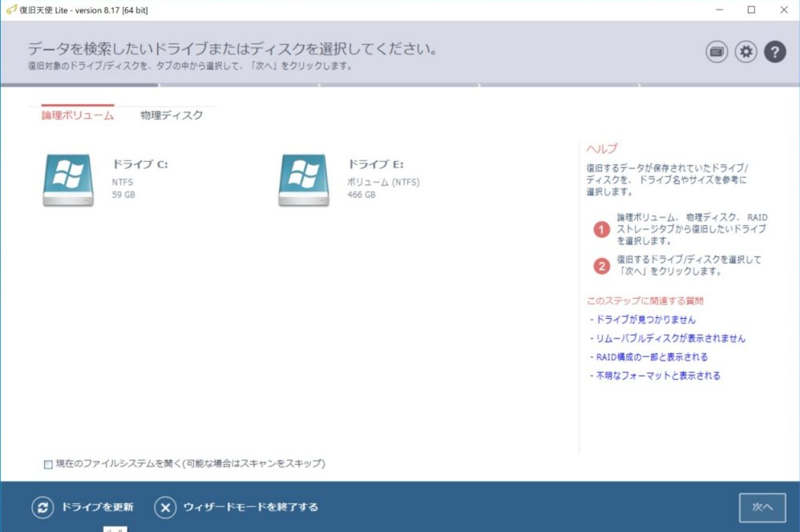Click the refresh drives circular arrow icon
Screen dimensions: 800x532
42,507
